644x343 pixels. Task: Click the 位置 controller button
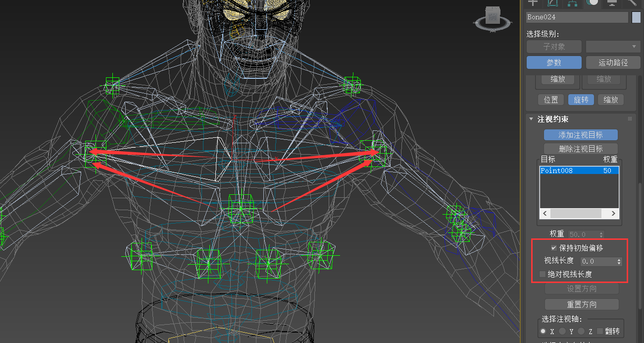(551, 100)
